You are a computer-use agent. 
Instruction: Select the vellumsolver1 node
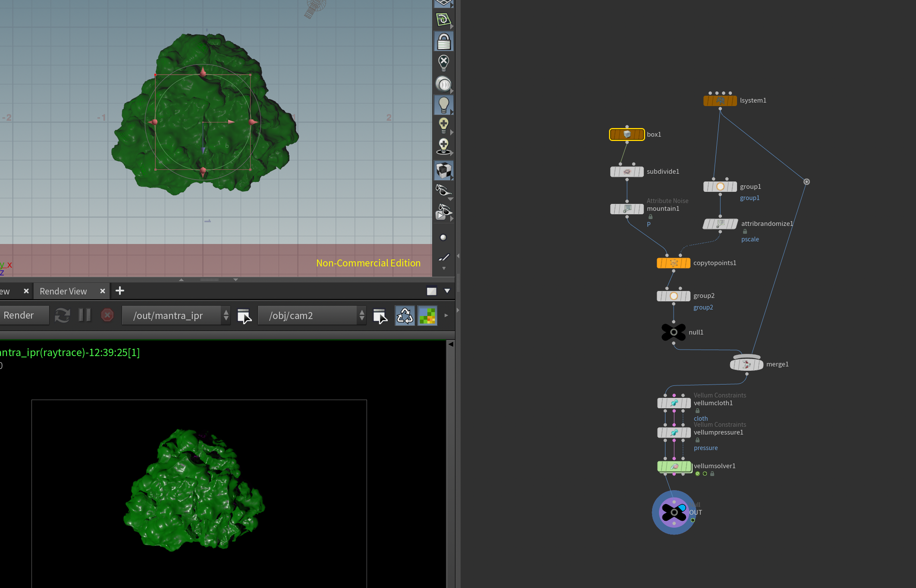(x=674, y=466)
